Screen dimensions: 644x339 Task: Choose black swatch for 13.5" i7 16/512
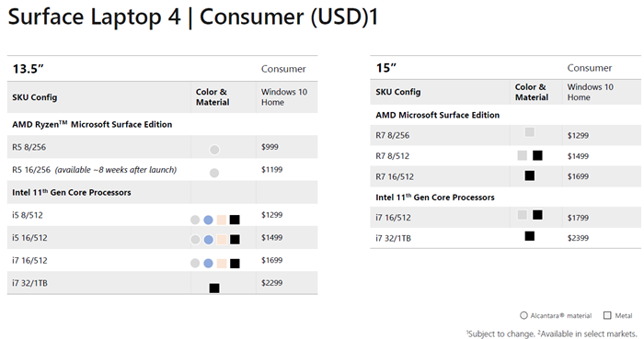(235, 263)
